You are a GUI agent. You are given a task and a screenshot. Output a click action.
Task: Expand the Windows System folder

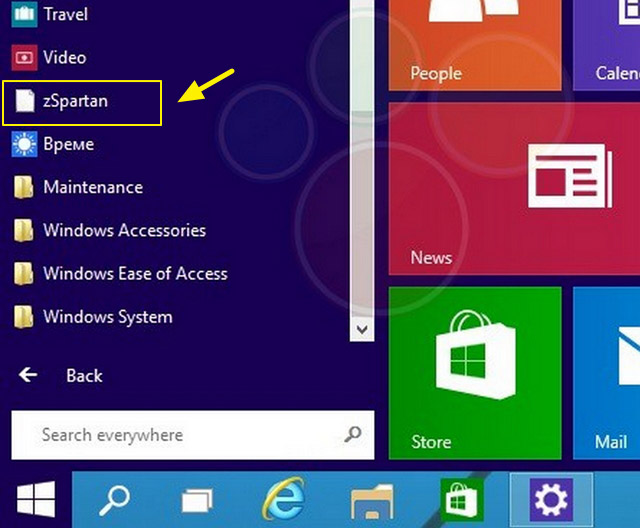point(107,318)
